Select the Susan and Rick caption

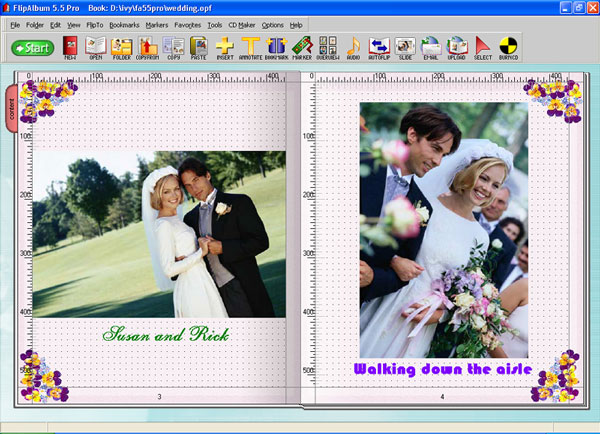coord(166,334)
